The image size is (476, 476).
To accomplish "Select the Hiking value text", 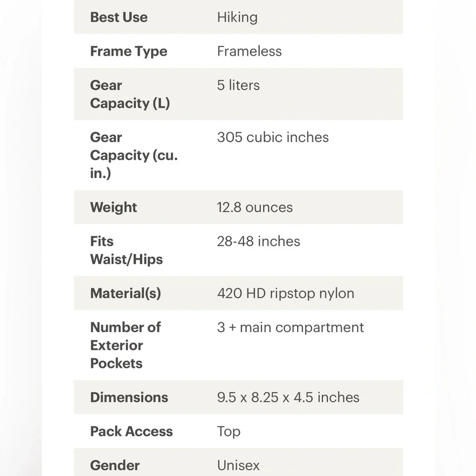I will click(x=237, y=17).
